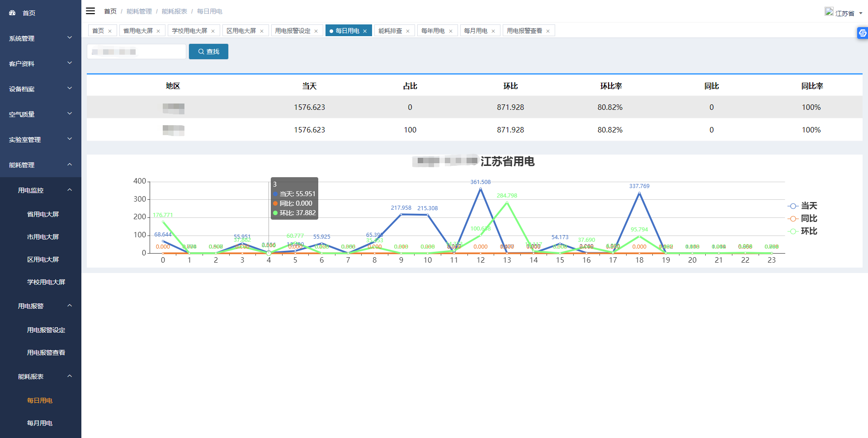Switch to the 每年用电 tab

click(x=433, y=31)
